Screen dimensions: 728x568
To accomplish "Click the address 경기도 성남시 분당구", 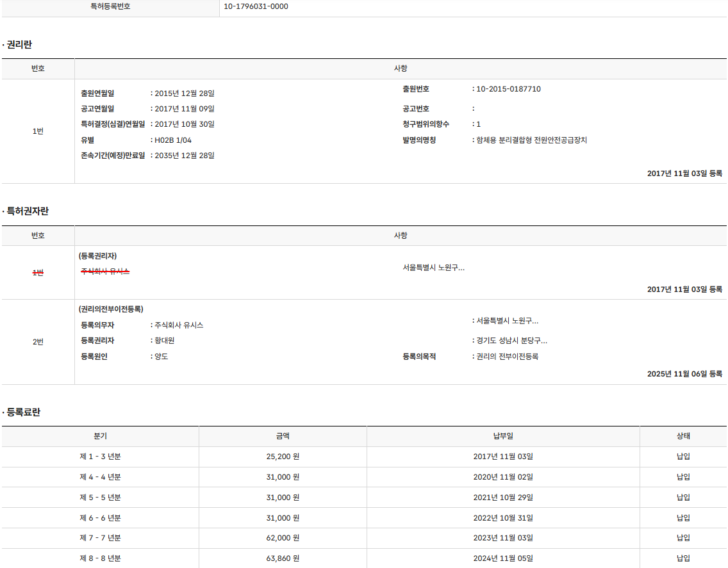I will [x=511, y=341].
